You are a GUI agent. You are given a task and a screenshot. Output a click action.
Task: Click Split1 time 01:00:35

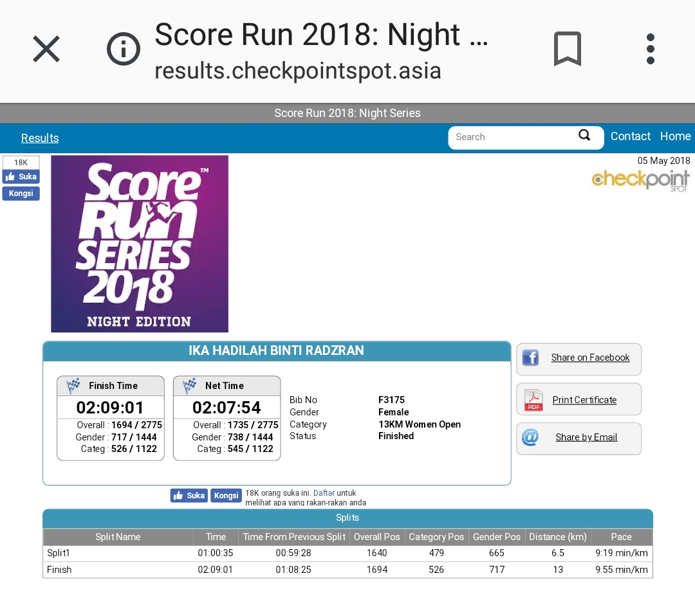216,553
